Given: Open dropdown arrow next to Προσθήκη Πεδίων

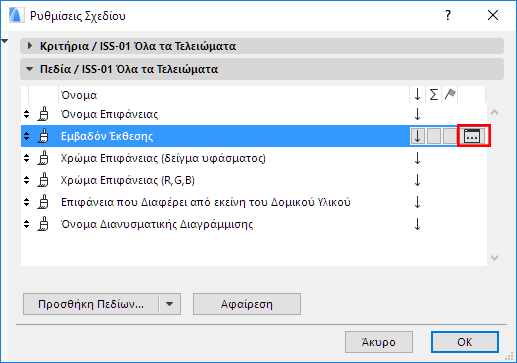Looking at the screenshot, I should pyautogui.click(x=170, y=304).
